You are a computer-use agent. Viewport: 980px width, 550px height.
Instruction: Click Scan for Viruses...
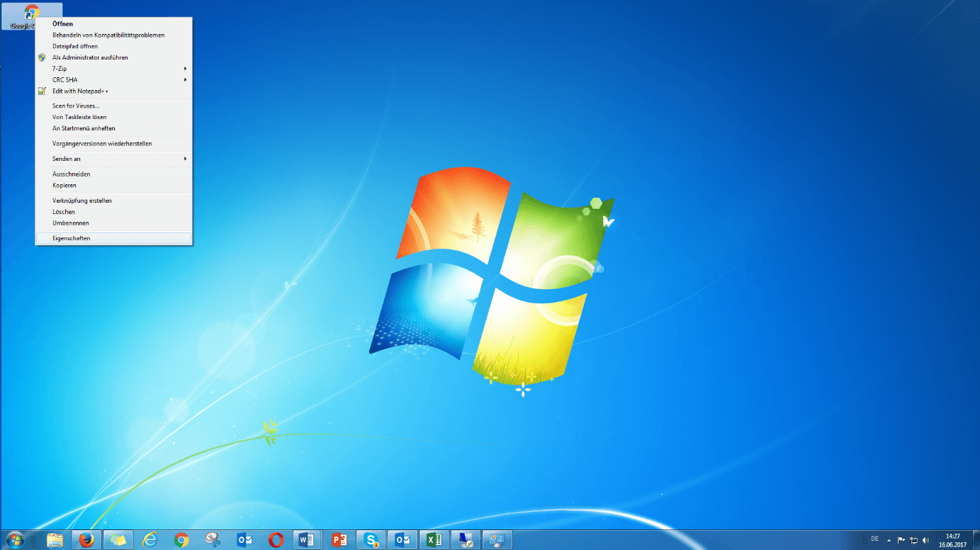coord(113,106)
